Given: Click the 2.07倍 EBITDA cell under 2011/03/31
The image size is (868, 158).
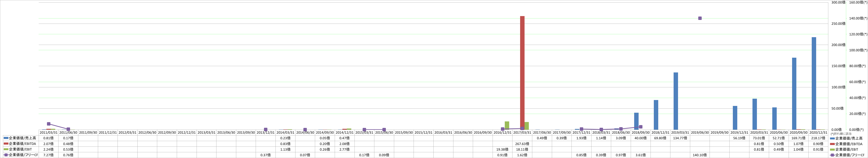Looking at the screenshot, I should 48,144.
